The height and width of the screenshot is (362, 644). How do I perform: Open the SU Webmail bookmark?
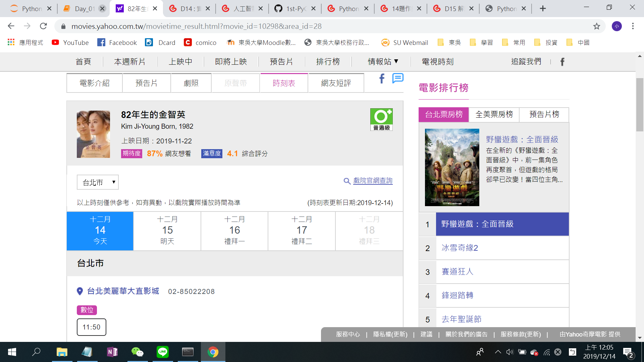coord(405,43)
